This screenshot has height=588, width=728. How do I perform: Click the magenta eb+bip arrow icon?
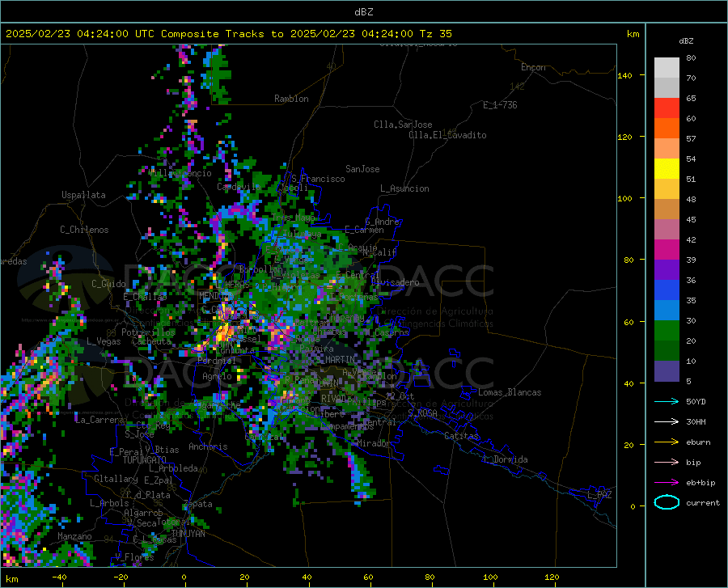[x=667, y=482]
